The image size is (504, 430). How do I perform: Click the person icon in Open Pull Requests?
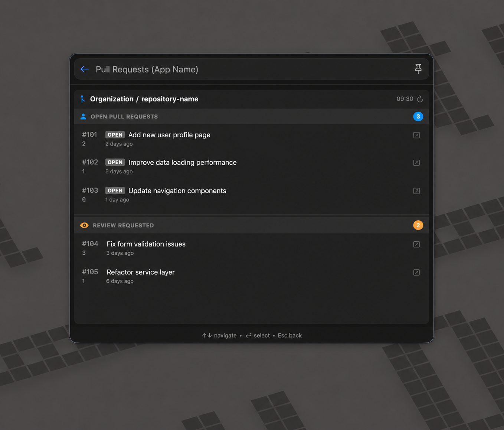click(x=83, y=117)
